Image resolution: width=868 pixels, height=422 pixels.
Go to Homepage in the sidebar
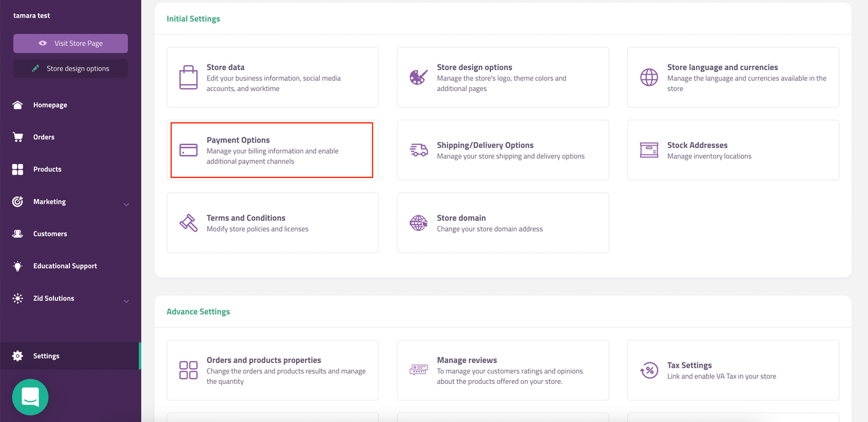click(x=50, y=105)
